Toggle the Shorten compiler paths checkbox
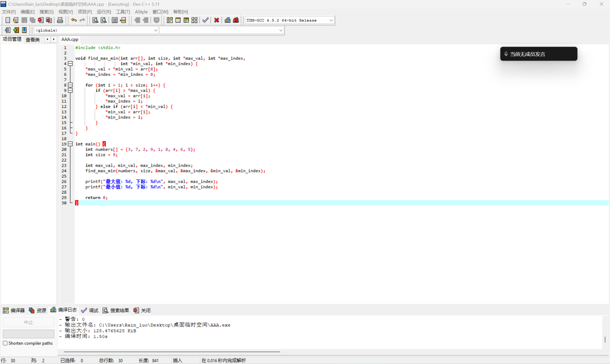 coord(5,343)
